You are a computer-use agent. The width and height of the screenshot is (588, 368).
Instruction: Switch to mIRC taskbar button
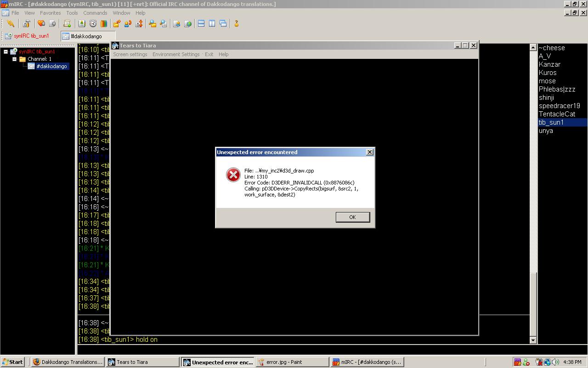pos(367,362)
